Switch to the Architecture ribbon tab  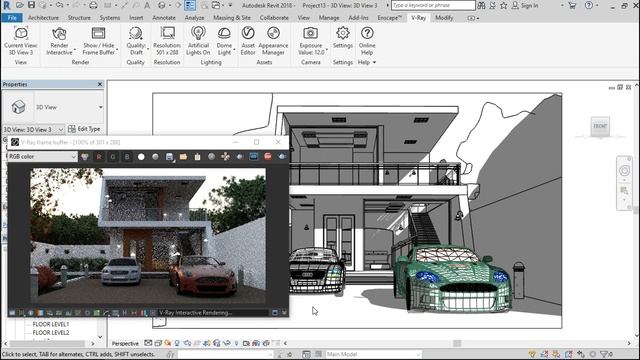point(43,18)
